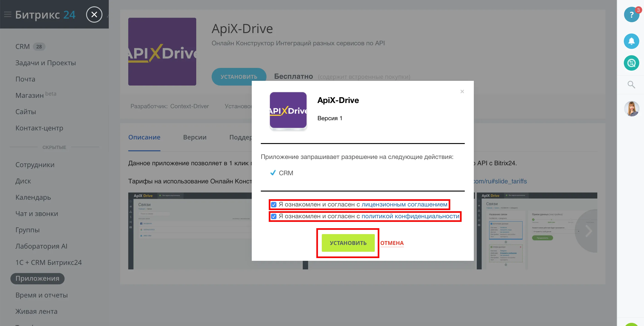Open Время и отчеты menu item
Viewport: 644px width, 326px height.
tap(41, 295)
